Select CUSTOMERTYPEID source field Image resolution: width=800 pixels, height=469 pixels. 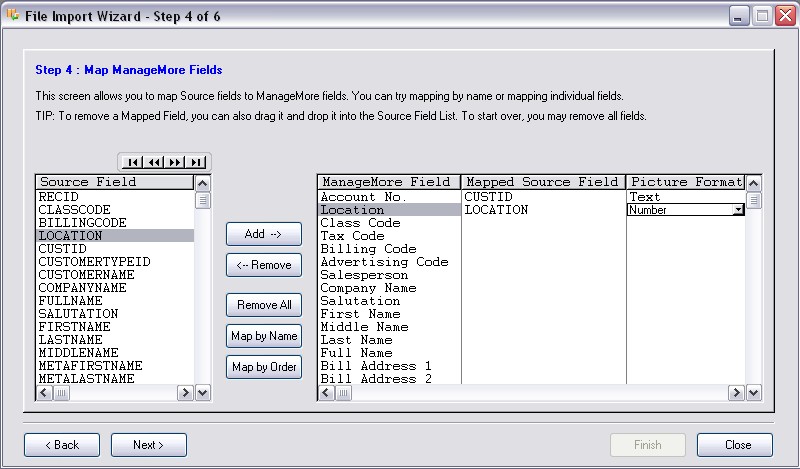point(115,262)
